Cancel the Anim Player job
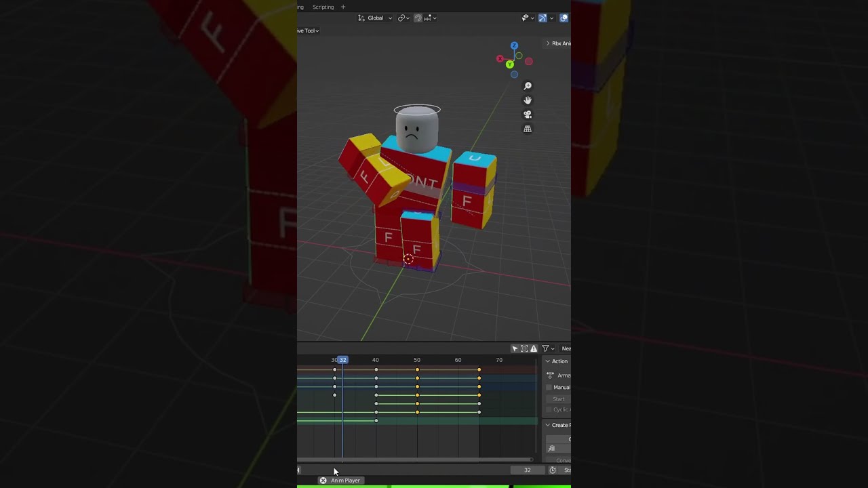This screenshot has height=488, width=868. pyautogui.click(x=323, y=481)
